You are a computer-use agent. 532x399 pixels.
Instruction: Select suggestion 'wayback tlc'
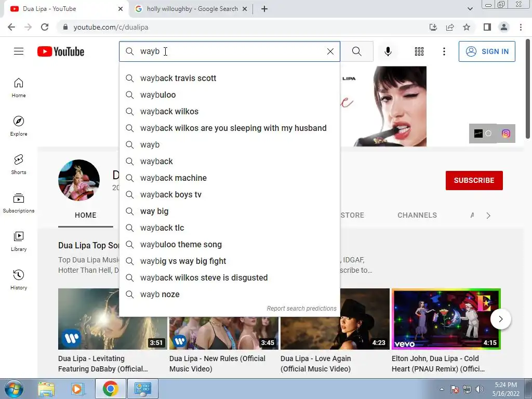(229, 228)
